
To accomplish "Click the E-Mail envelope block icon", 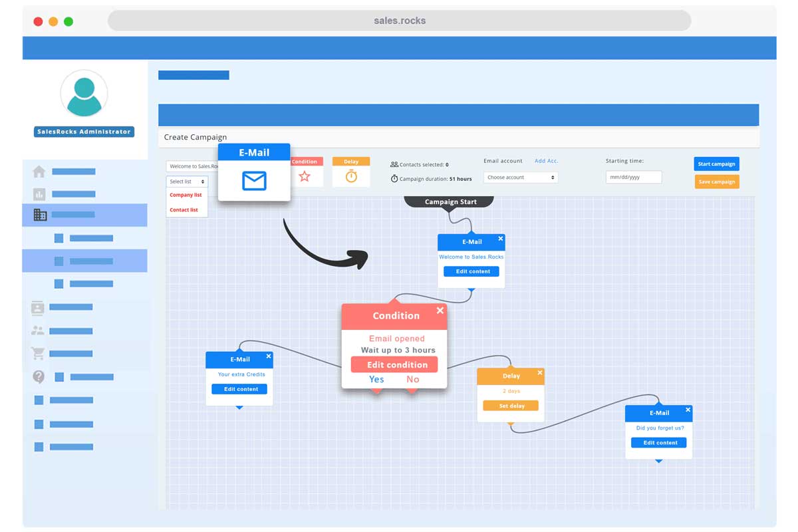I will click(254, 180).
